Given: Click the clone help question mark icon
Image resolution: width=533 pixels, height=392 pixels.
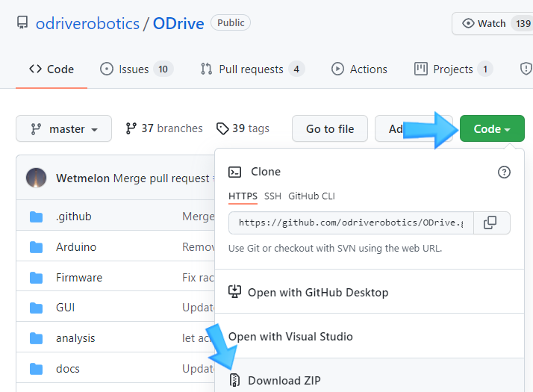Looking at the screenshot, I should [x=504, y=172].
